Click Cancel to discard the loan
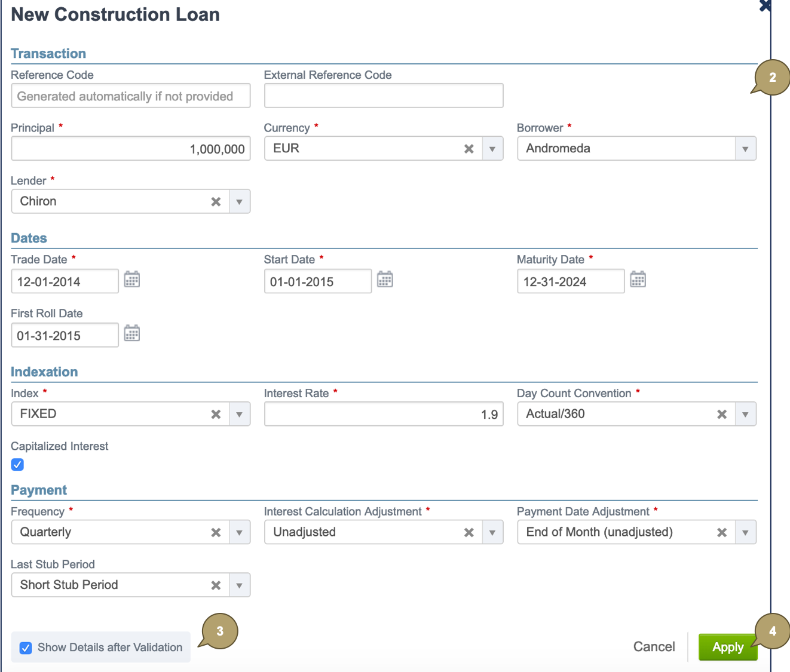The image size is (790, 672). pos(654,646)
